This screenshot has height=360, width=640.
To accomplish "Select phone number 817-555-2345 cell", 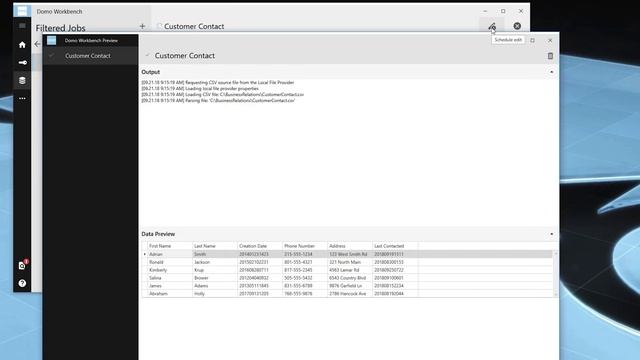I will [304, 270].
